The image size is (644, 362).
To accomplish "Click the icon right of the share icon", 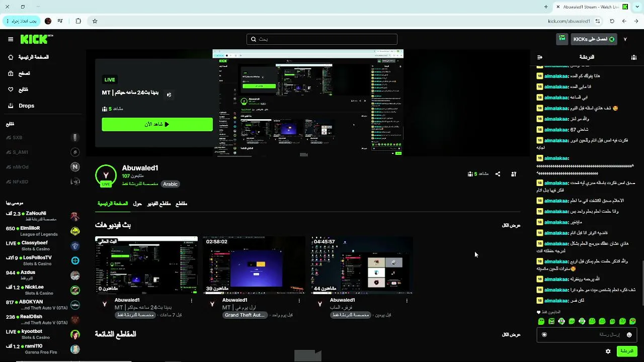I will coord(514,174).
